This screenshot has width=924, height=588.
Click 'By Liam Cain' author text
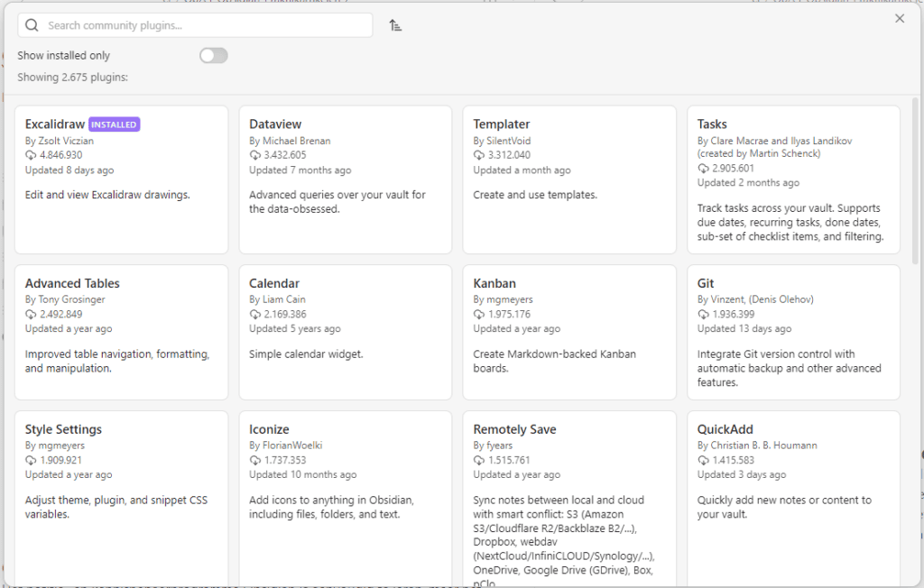click(x=277, y=299)
